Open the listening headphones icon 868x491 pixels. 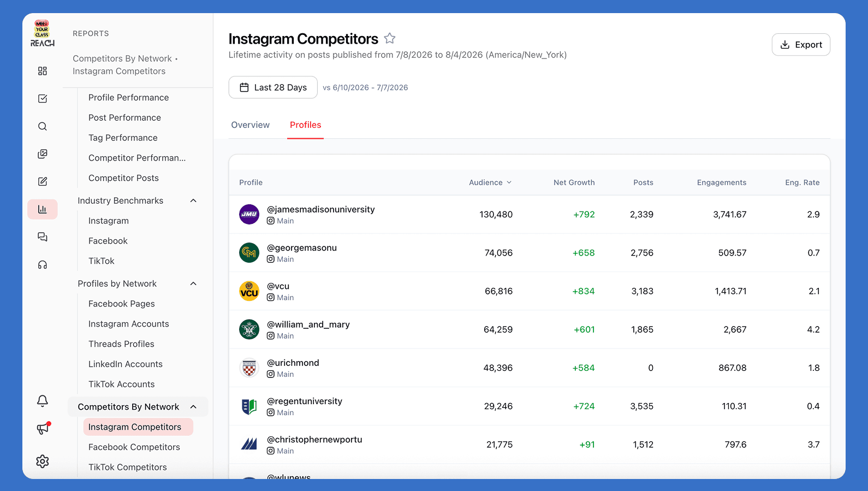coord(43,265)
